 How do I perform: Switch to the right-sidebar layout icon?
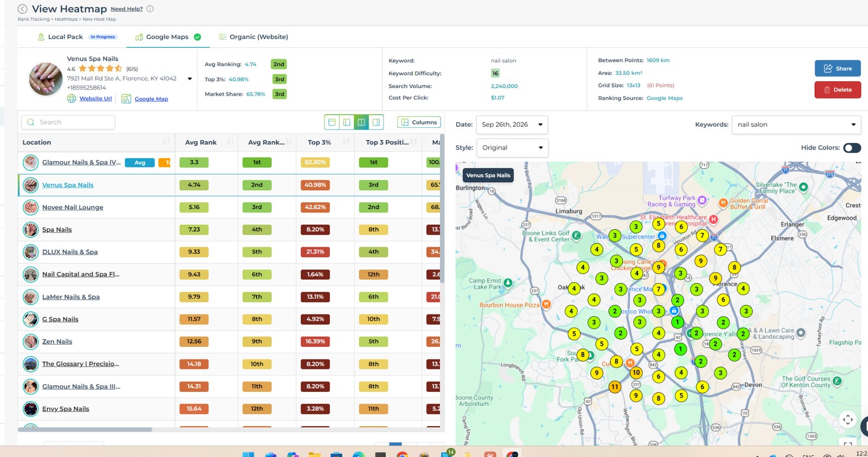tap(376, 123)
